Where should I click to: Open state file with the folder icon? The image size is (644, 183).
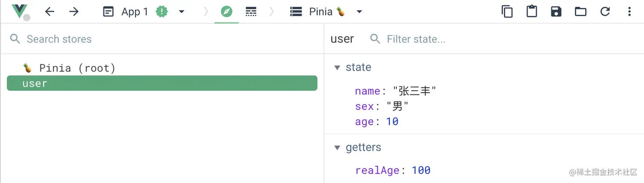[581, 11]
